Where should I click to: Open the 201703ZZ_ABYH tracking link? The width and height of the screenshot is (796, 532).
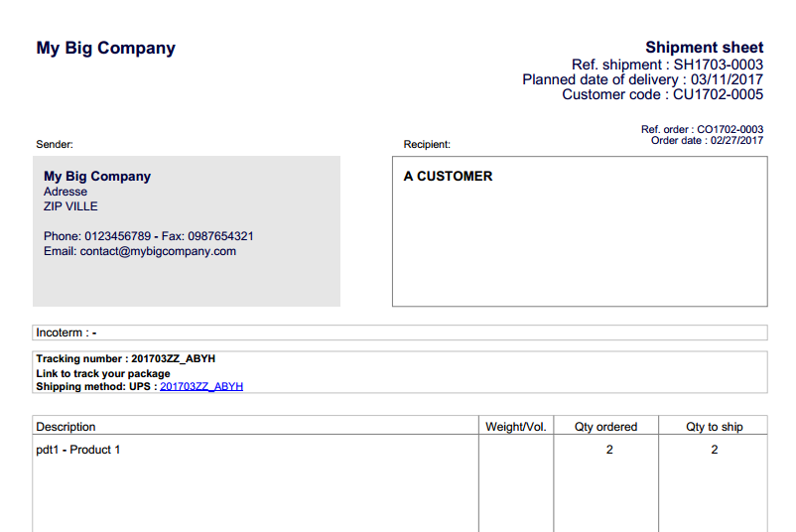(201, 387)
